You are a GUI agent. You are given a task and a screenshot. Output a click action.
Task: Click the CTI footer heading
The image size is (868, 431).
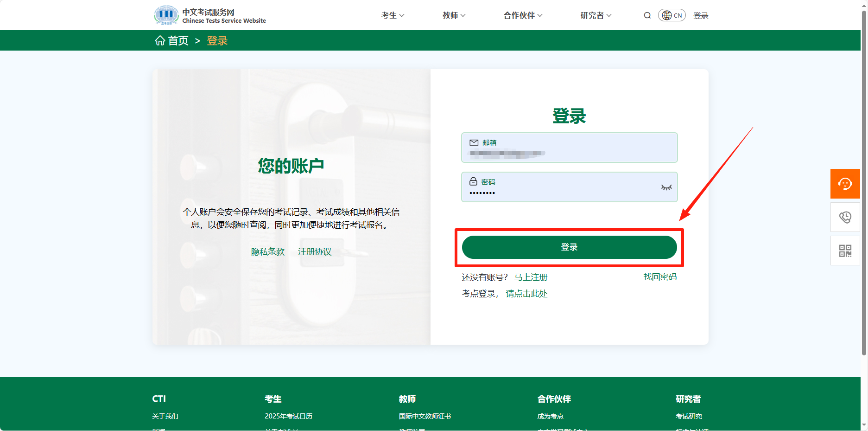(159, 399)
